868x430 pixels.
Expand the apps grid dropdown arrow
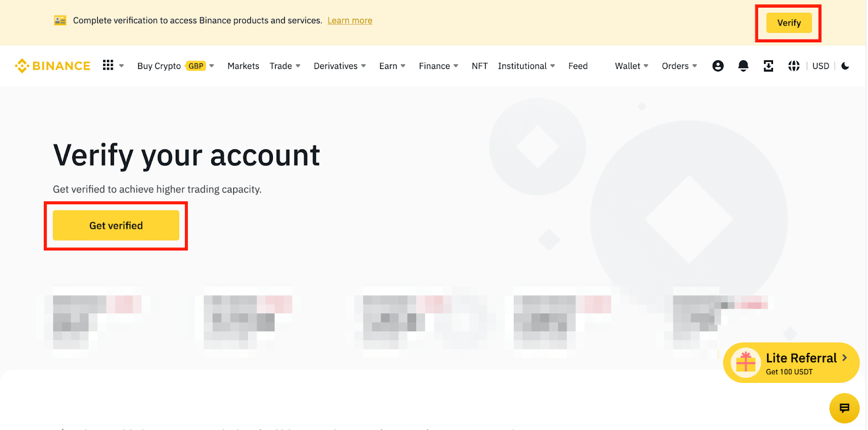click(122, 66)
